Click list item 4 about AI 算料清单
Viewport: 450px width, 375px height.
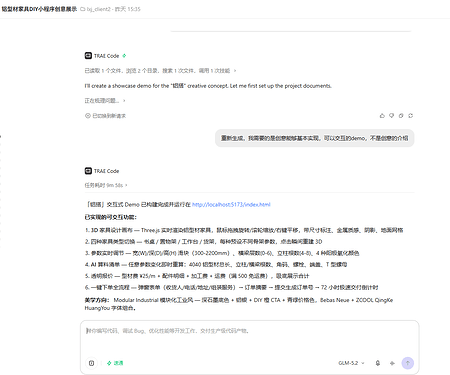pos(216,264)
